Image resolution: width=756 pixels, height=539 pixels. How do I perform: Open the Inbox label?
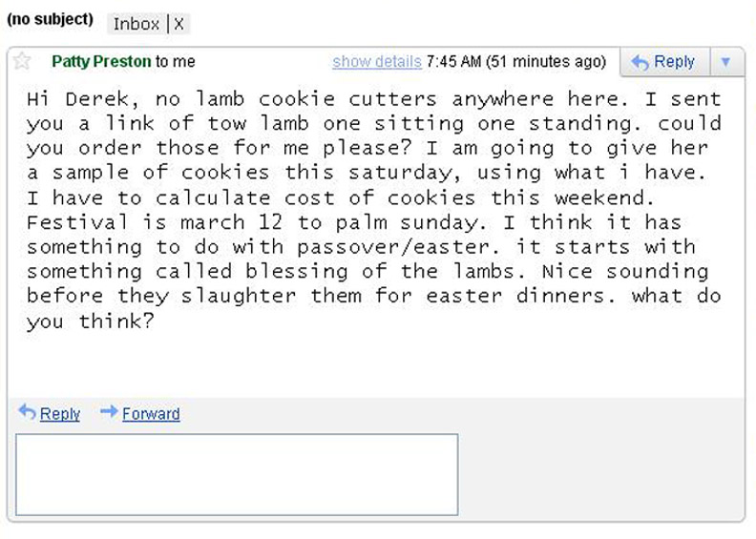click(x=136, y=24)
